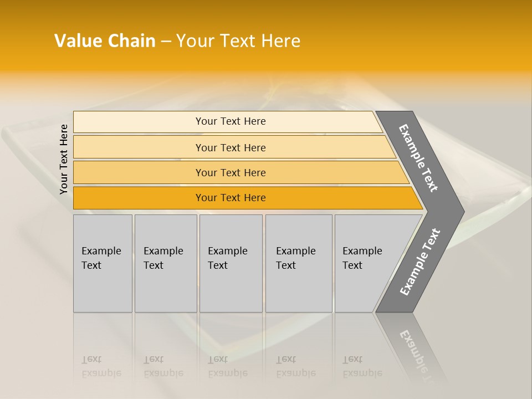
Task: Select the dark orange "Your Text Here" bar
Action: 231,198
